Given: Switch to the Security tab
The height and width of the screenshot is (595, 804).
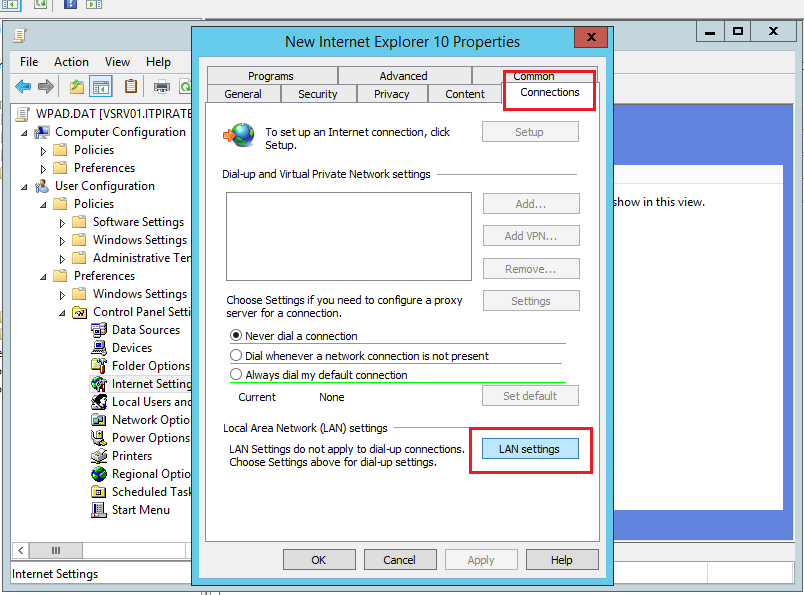Looking at the screenshot, I should pyautogui.click(x=318, y=93).
